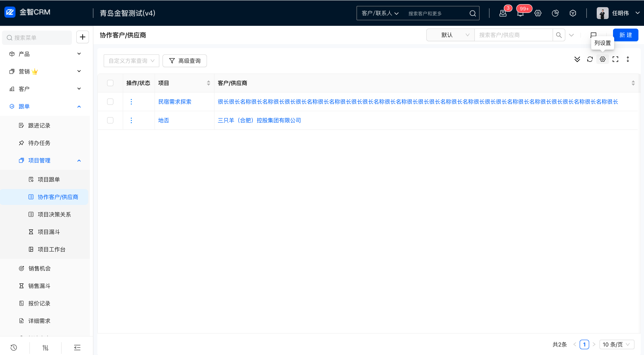The image size is (644, 355).
Task: Open row actions for 民宿需求探索
Action: coord(131,102)
